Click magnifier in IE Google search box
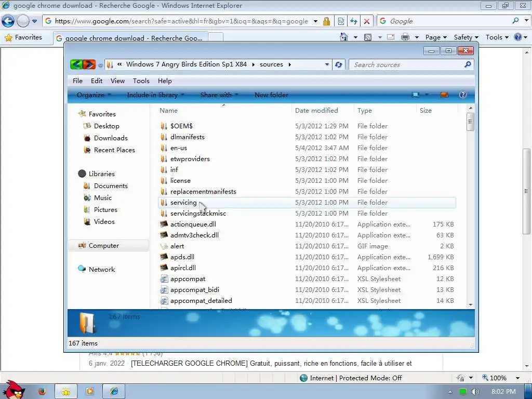 point(516,21)
